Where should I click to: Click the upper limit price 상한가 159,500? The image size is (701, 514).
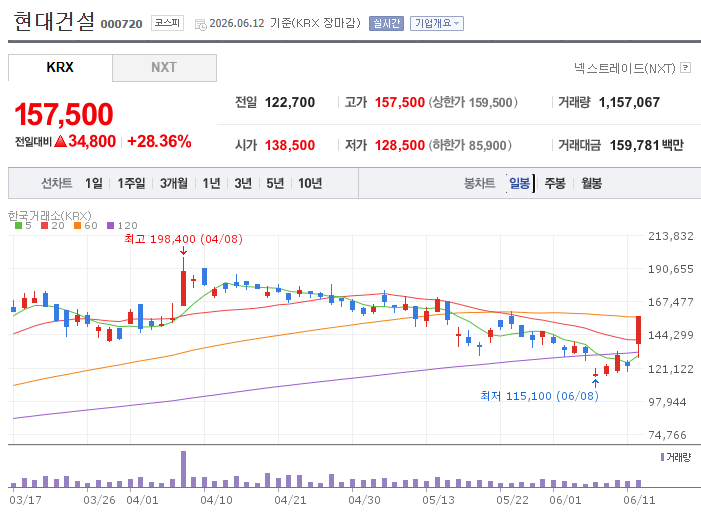coord(473,102)
